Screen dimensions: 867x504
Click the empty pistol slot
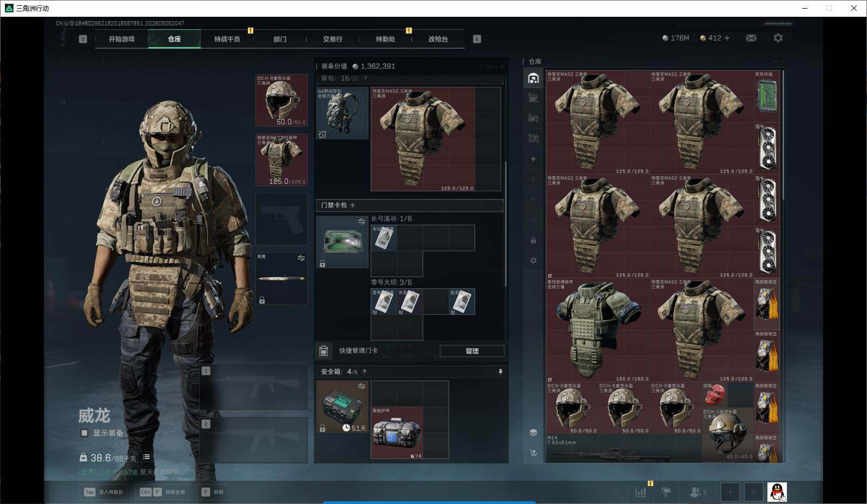pyautogui.click(x=281, y=218)
